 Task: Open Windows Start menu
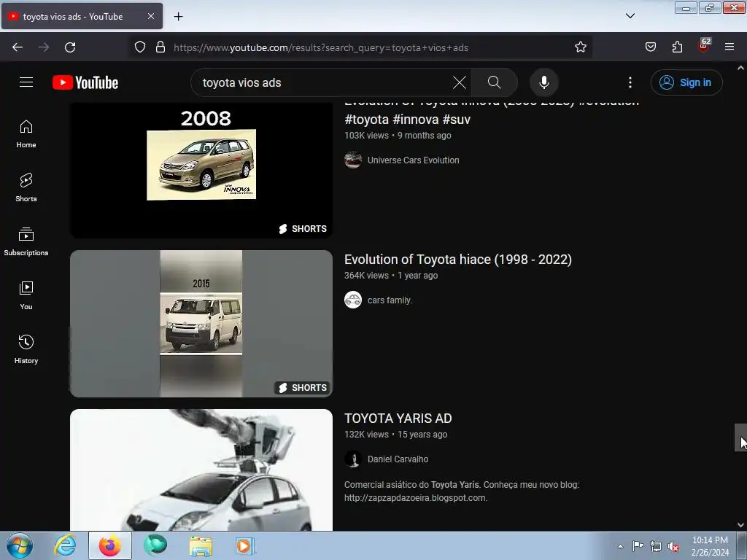pyautogui.click(x=20, y=545)
